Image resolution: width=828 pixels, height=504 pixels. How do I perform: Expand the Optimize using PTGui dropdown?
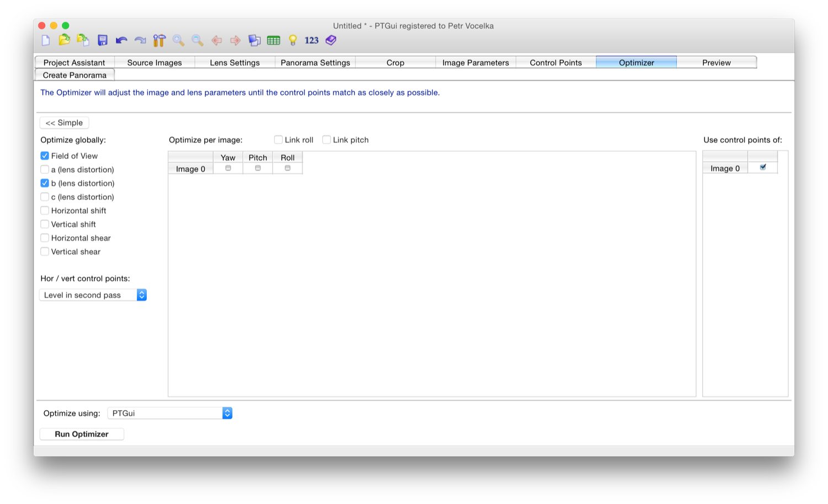[x=169, y=413]
